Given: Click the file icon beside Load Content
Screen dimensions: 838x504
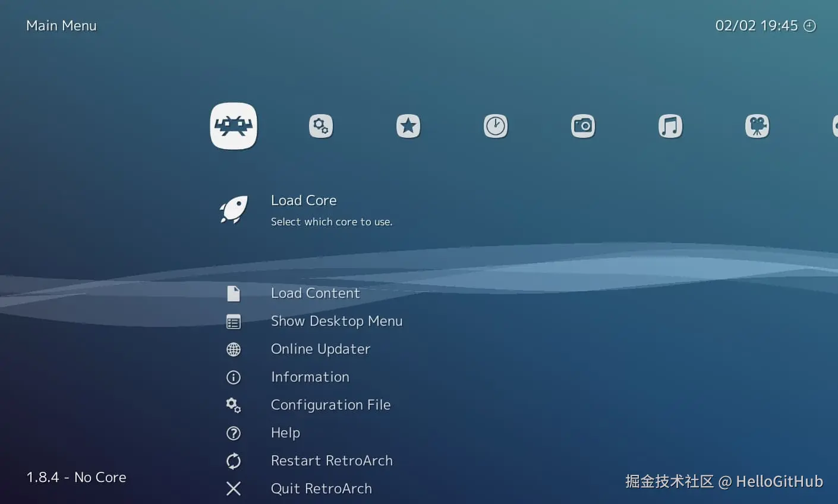Looking at the screenshot, I should (x=234, y=294).
